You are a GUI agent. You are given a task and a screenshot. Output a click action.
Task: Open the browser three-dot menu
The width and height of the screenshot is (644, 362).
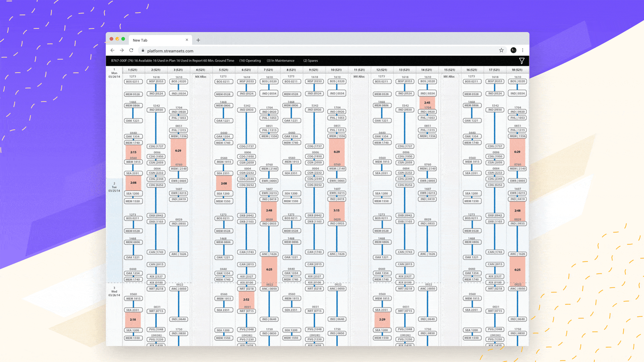coord(522,50)
